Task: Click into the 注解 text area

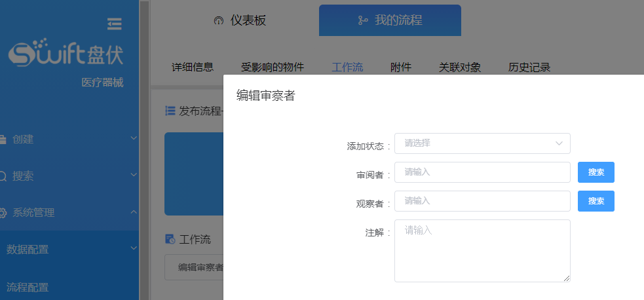Action: 482,251
